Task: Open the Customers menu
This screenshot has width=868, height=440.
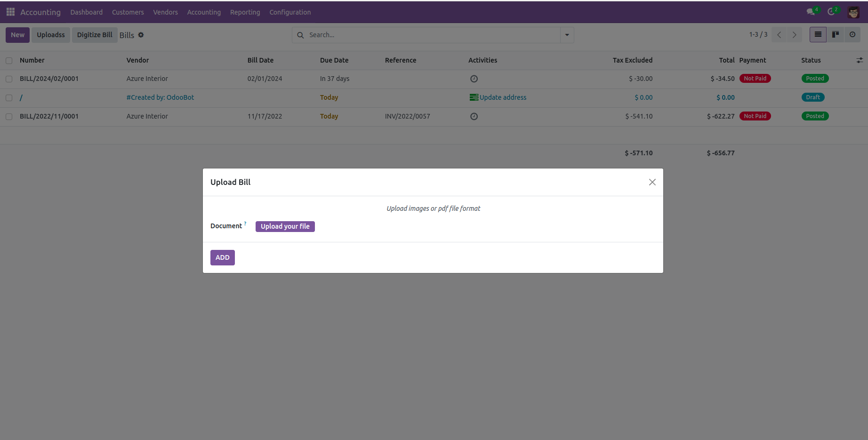Action: pos(128,12)
